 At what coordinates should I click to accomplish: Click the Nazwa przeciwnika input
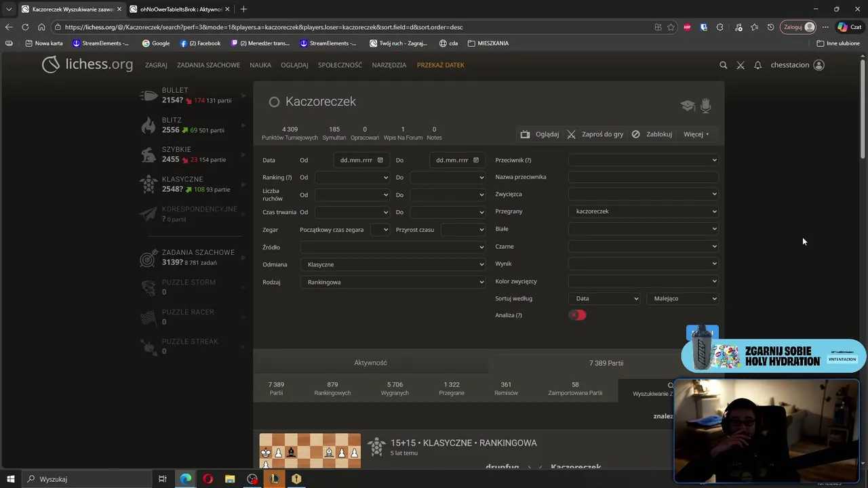coord(643,177)
